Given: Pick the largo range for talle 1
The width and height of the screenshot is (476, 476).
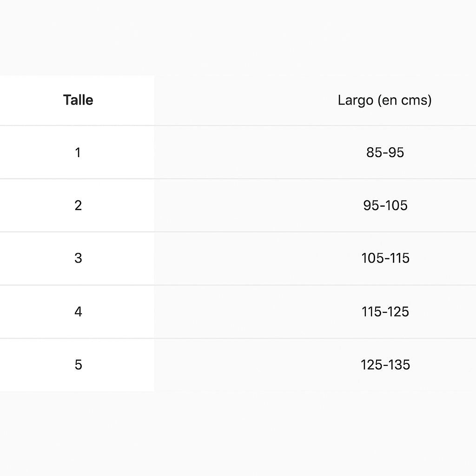Looking at the screenshot, I should pyautogui.click(x=385, y=152).
